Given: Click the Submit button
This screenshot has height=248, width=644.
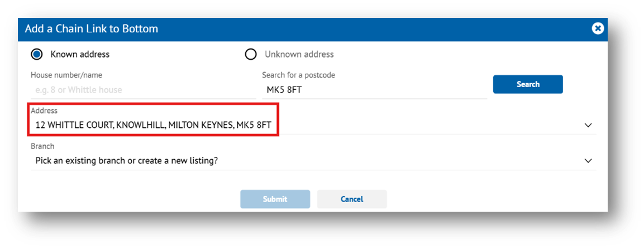Looking at the screenshot, I should tap(275, 199).
